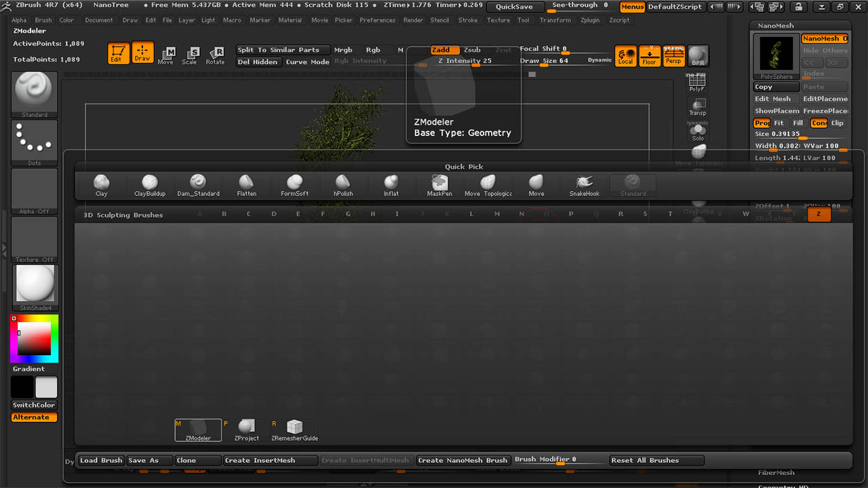Activate Edit mode button
868x488 pixels.
point(119,54)
